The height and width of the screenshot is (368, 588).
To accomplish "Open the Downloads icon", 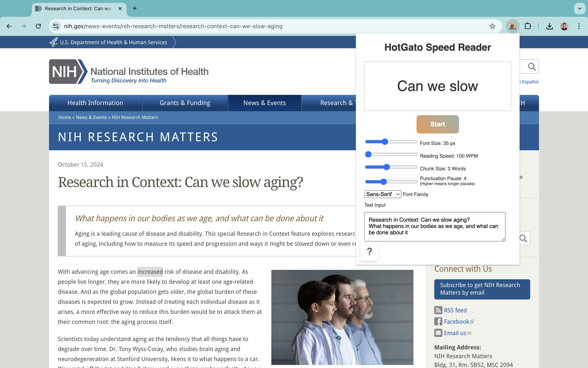I will click(x=550, y=26).
